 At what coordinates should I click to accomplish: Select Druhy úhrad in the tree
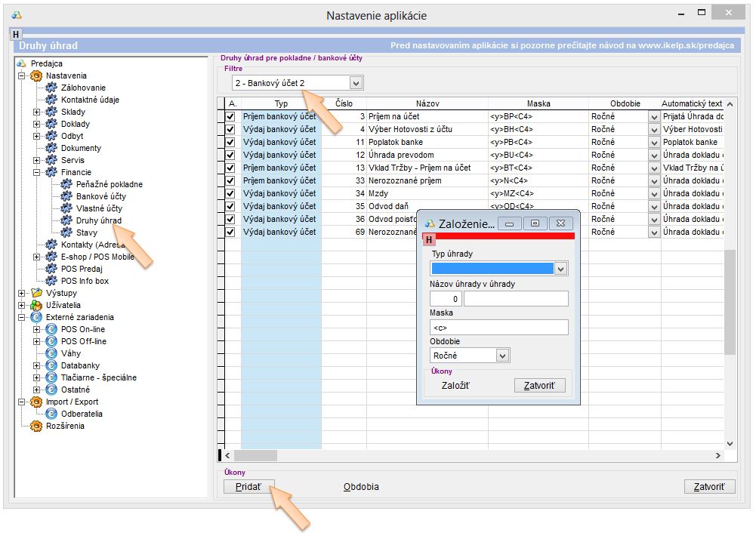pyautogui.click(x=98, y=220)
